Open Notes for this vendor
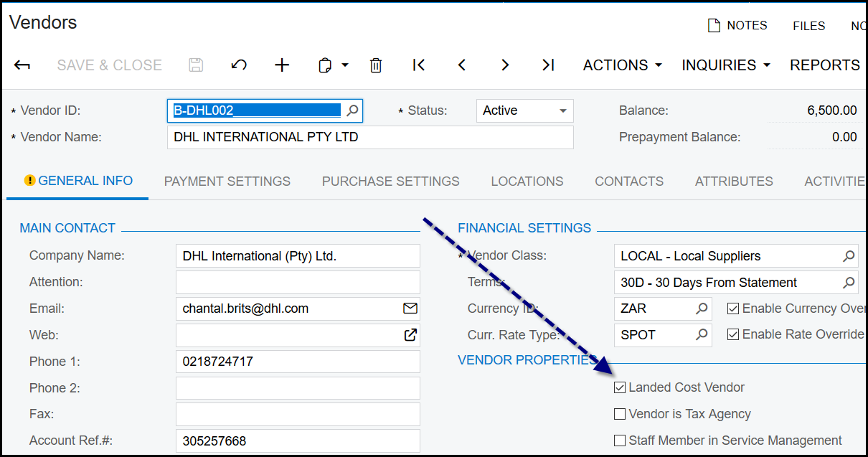The height and width of the screenshot is (457, 868). [x=737, y=26]
